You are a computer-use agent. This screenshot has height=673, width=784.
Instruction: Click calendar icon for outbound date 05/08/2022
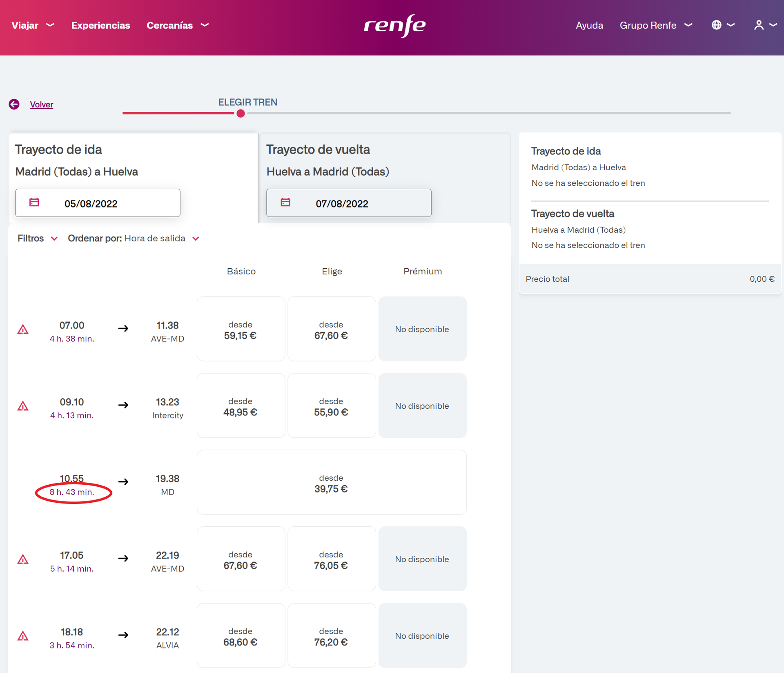click(x=34, y=203)
